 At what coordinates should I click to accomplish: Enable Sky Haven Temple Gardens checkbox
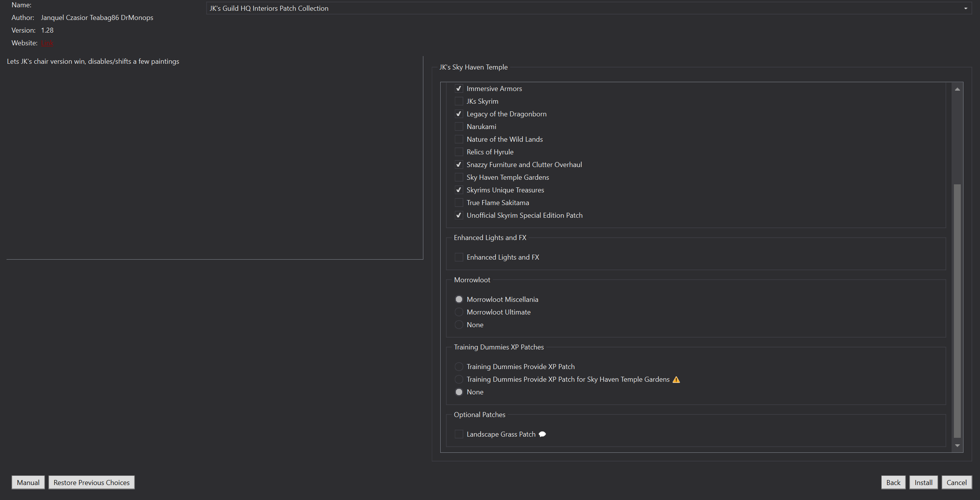(459, 177)
